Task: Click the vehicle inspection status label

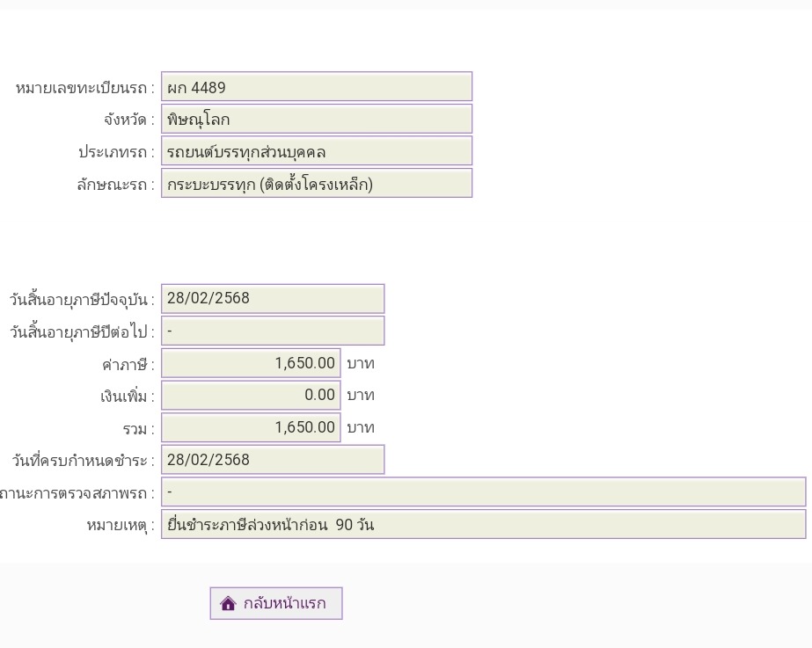Action: click(77, 493)
